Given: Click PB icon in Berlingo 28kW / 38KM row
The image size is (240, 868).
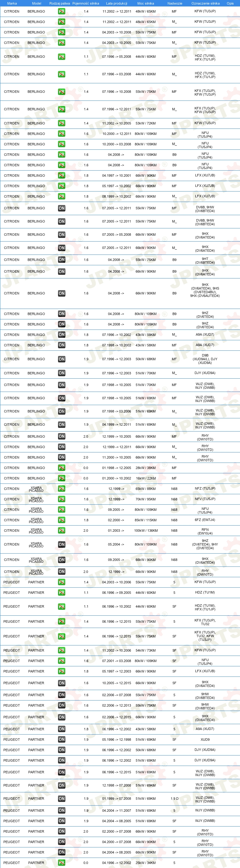Looking at the screenshot, I should coord(62,468).
